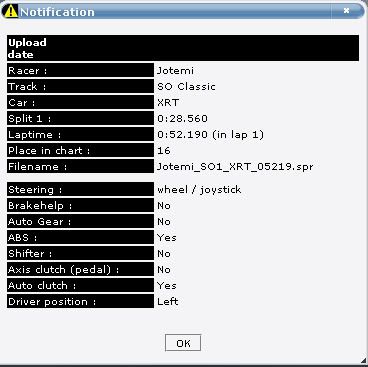Click the Shifter No value

tap(164, 254)
